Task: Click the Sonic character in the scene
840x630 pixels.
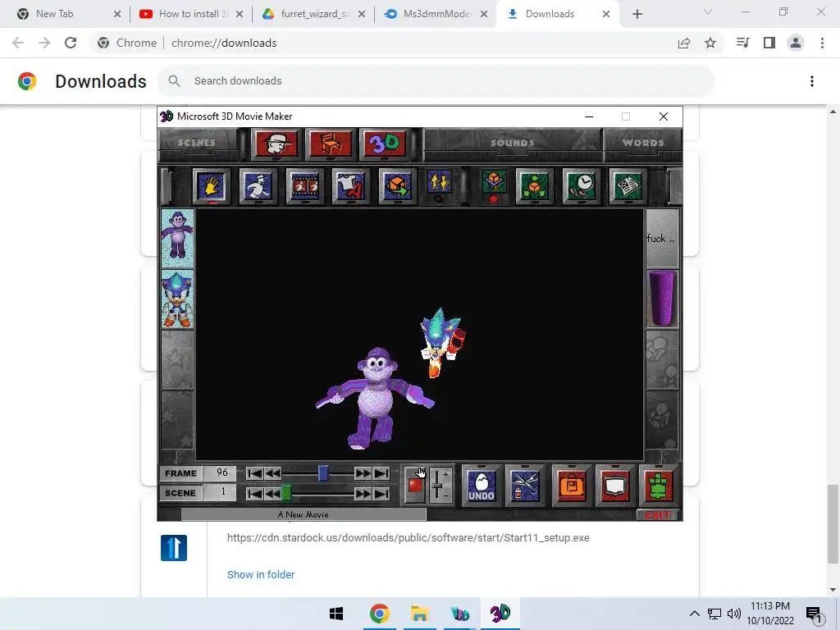Action: pyautogui.click(x=442, y=343)
